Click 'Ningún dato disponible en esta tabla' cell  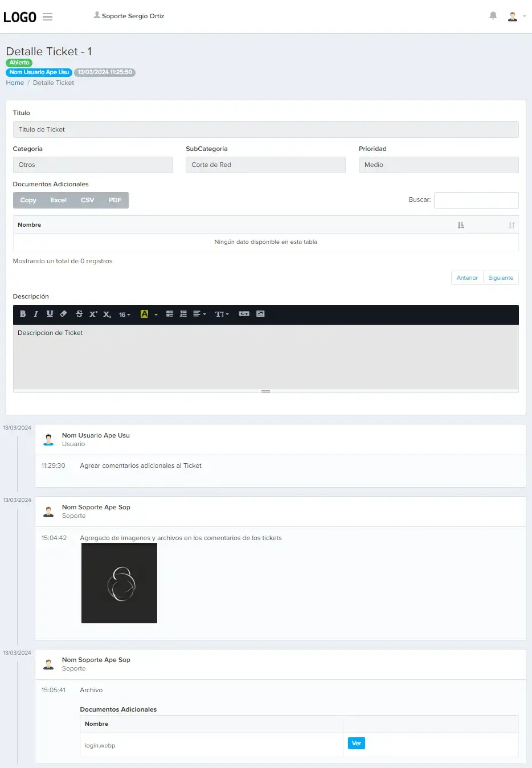[265, 242]
